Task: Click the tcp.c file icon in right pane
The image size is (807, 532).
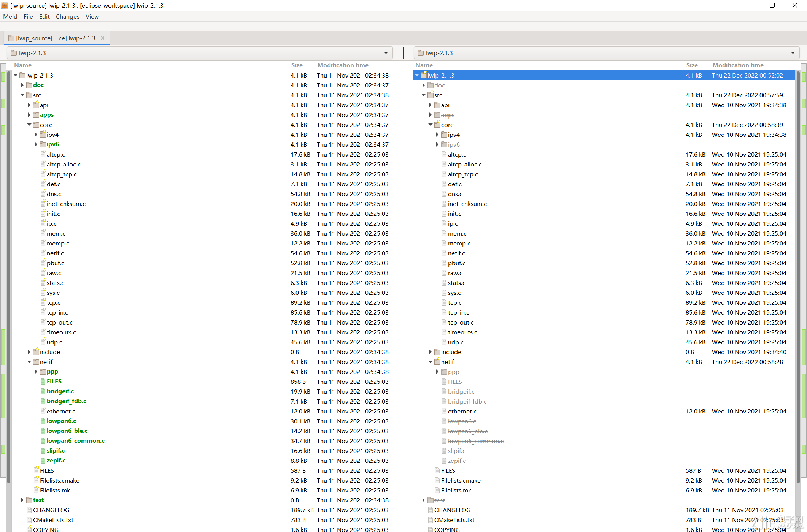Action: point(445,302)
